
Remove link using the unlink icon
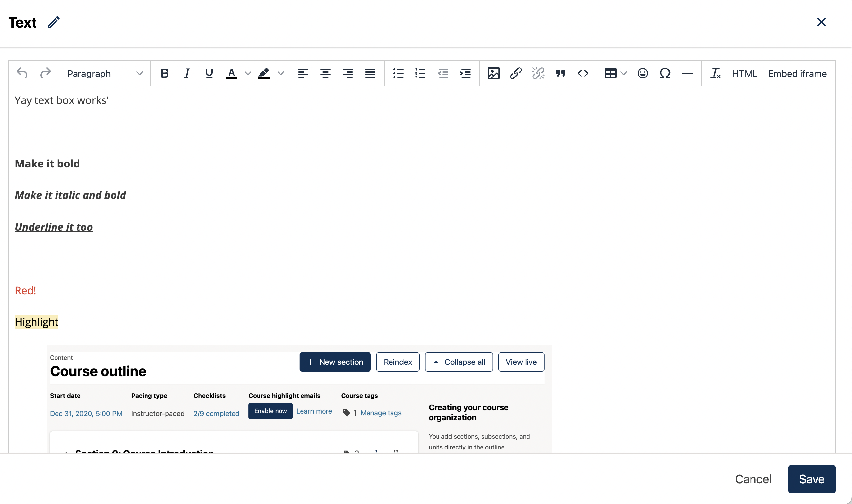click(x=538, y=73)
